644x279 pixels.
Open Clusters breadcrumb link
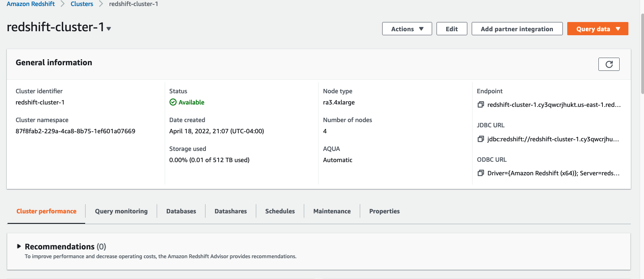point(82,4)
